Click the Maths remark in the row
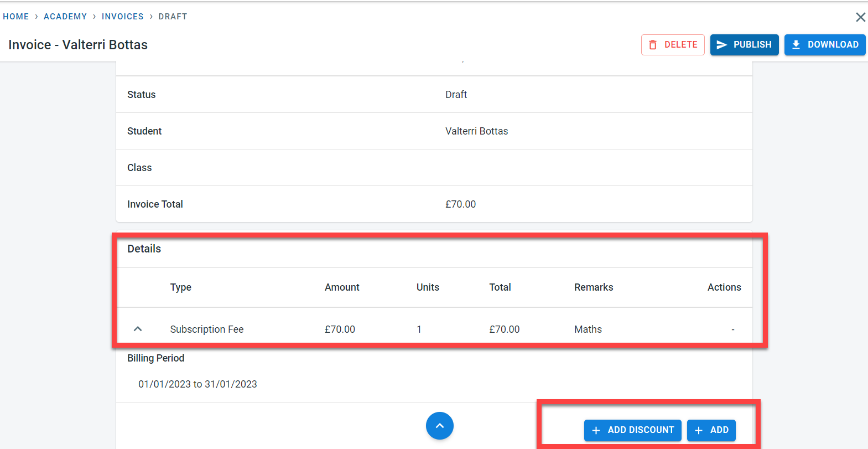This screenshot has width=868, height=449. 588,329
